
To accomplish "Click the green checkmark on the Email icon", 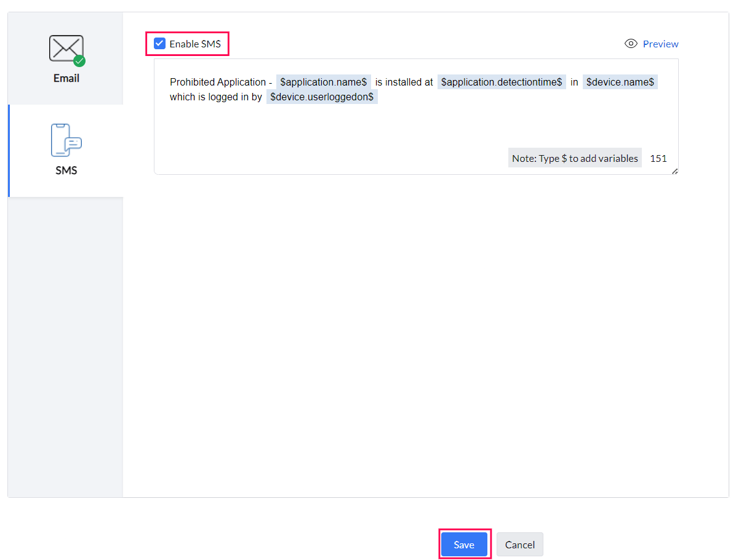I will click(x=79, y=60).
